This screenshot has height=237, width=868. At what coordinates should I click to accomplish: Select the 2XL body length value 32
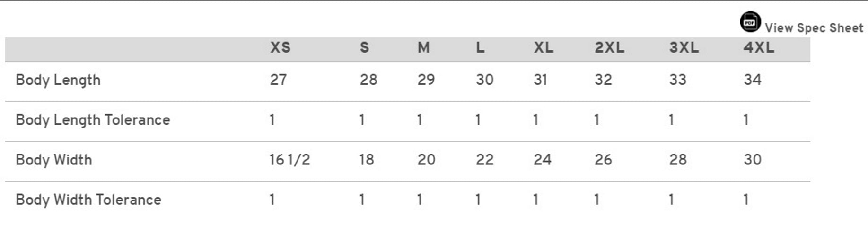click(603, 80)
